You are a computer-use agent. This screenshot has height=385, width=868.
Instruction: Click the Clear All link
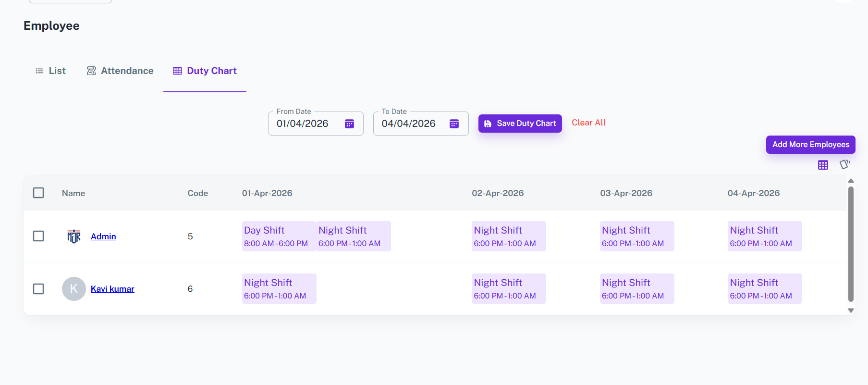coord(588,123)
